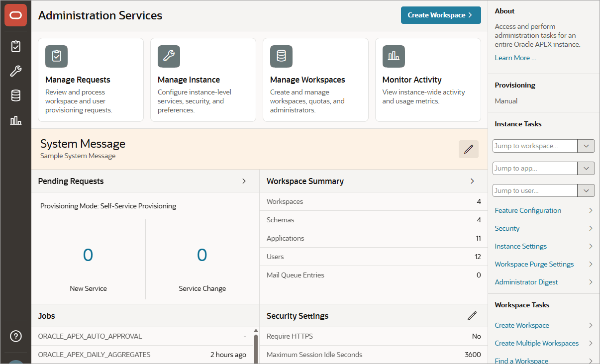Open the Jump to workspace dropdown arrow
The width and height of the screenshot is (600, 364).
point(586,146)
